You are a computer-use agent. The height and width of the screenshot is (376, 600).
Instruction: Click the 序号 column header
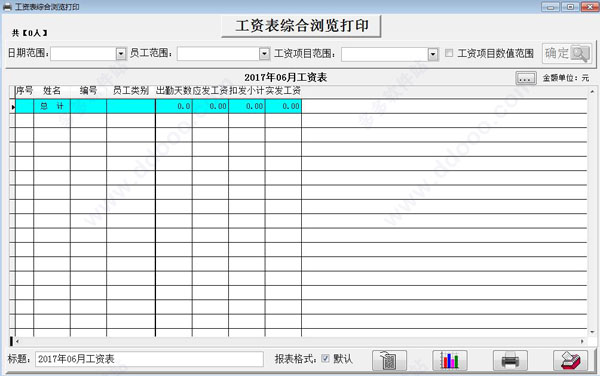coord(24,91)
